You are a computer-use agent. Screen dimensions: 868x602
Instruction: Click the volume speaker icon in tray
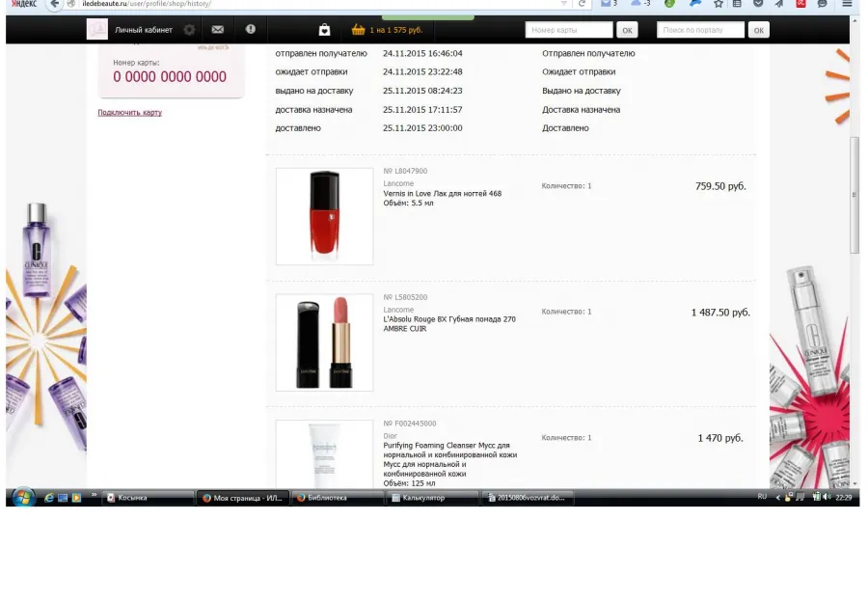(x=827, y=497)
